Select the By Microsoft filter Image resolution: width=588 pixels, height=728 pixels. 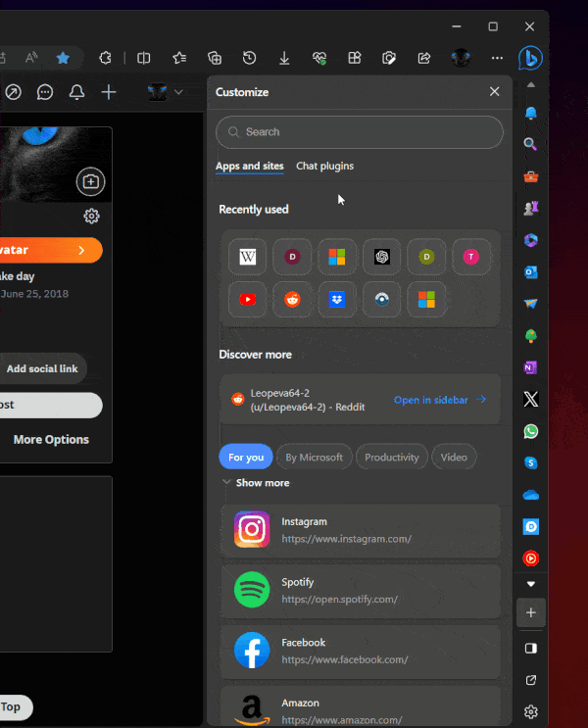coord(314,458)
